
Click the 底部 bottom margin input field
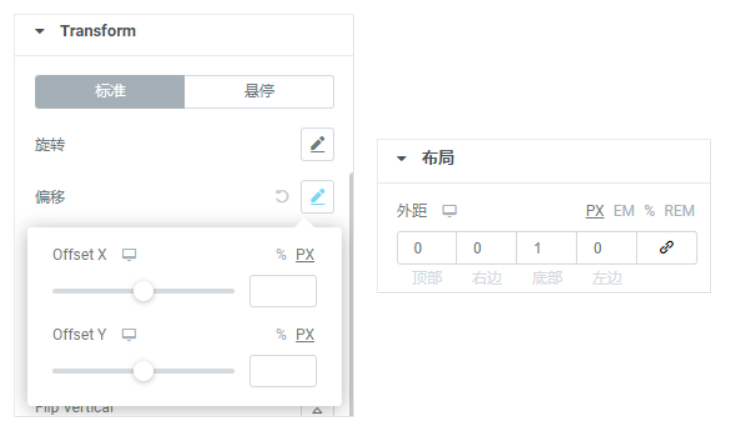pos(546,248)
